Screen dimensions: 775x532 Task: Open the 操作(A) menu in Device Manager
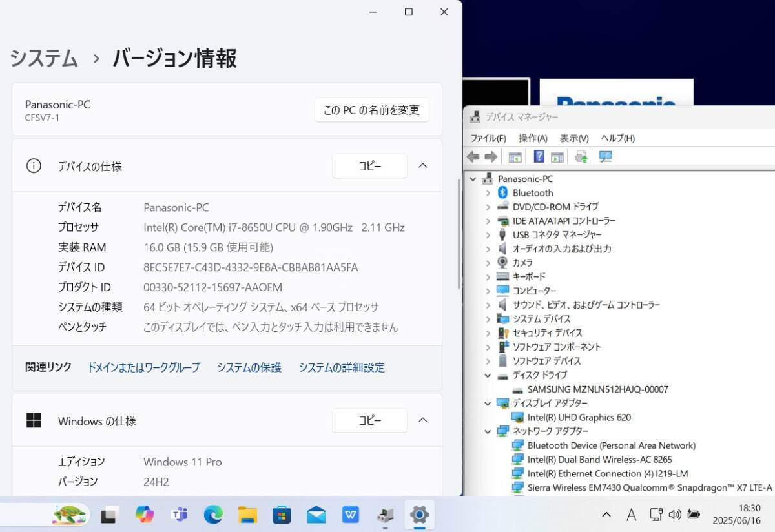click(x=533, y=138)
